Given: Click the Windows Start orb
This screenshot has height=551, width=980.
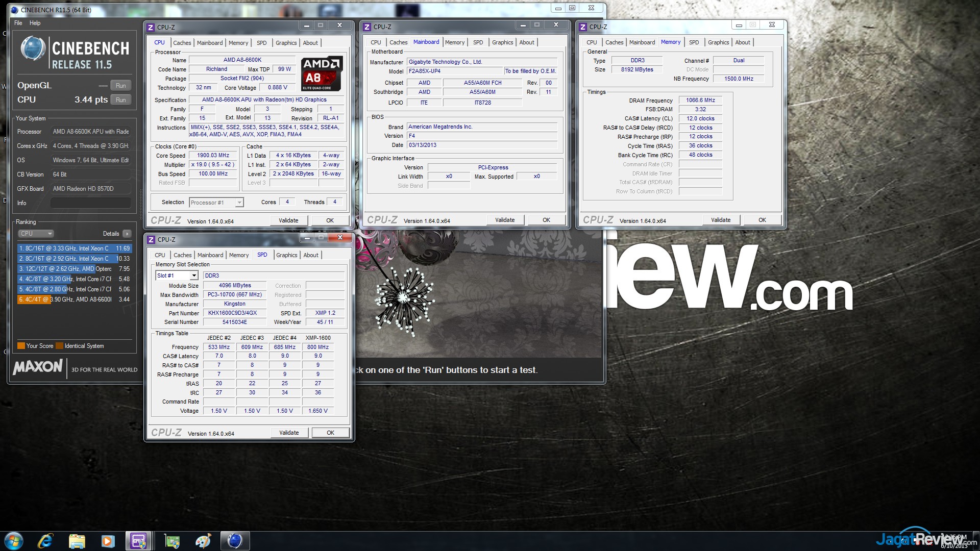Looking at the screenshot, I should 14,540.
